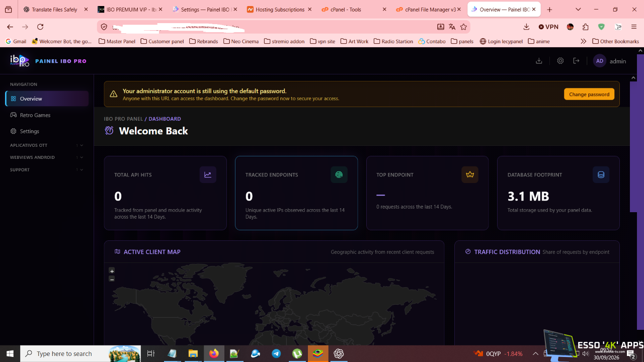Click the Database Footprint database icon

(601, 175)
